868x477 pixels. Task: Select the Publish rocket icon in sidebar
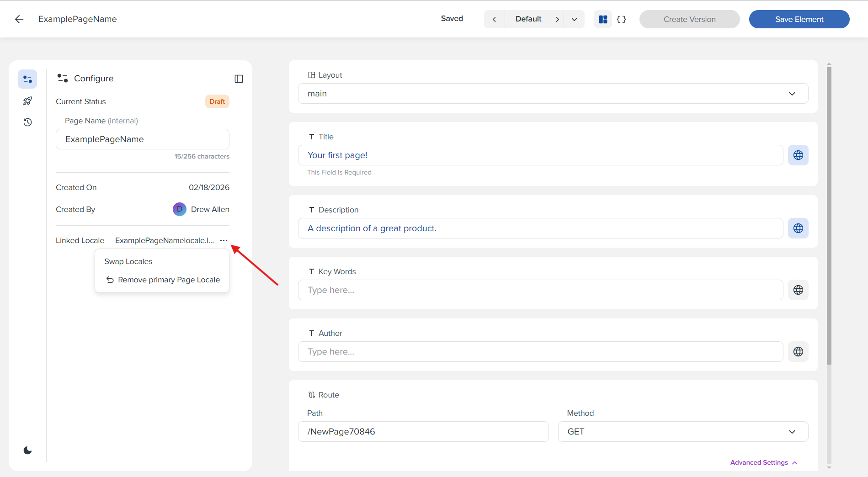click(x=27, y=101)
